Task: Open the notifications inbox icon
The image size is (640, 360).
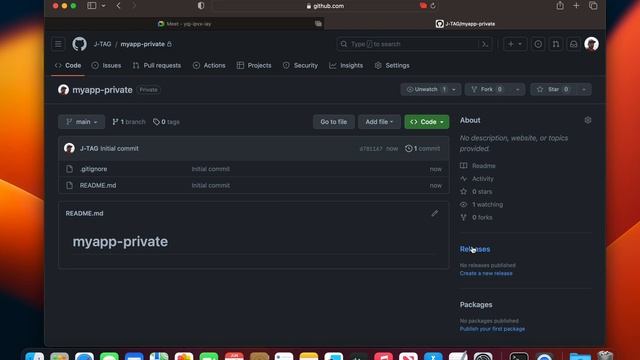Action: click(573, 44)
